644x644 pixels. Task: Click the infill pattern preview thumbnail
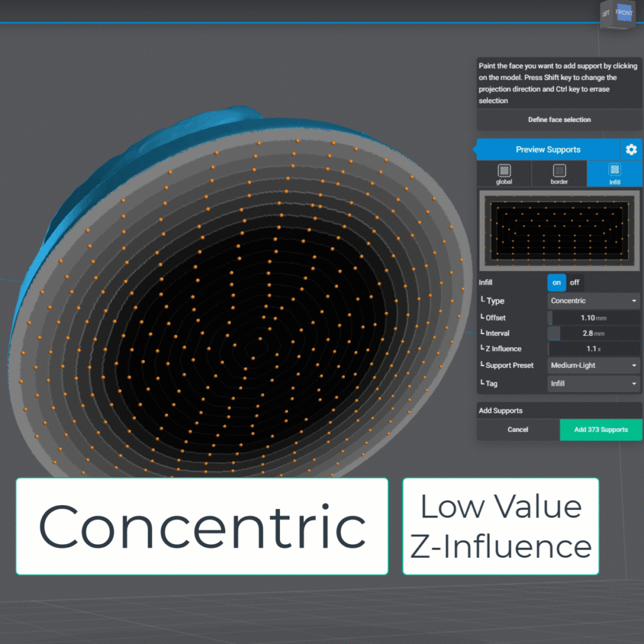point(558,230)
